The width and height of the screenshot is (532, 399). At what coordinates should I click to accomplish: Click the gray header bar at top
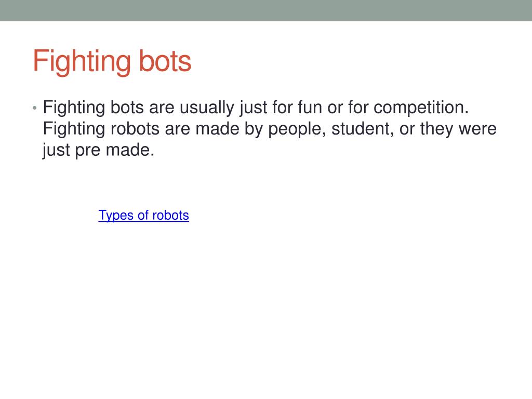pos(266,10)
